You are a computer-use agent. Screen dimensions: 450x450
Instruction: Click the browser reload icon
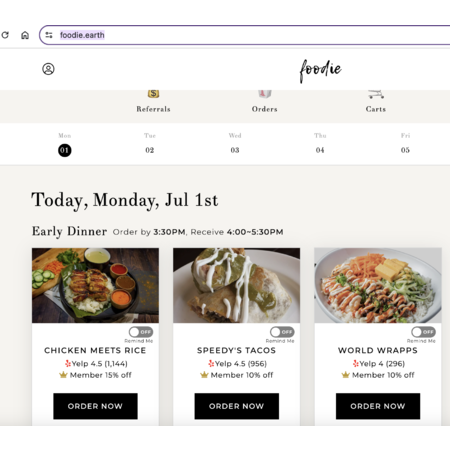[5, 35]
